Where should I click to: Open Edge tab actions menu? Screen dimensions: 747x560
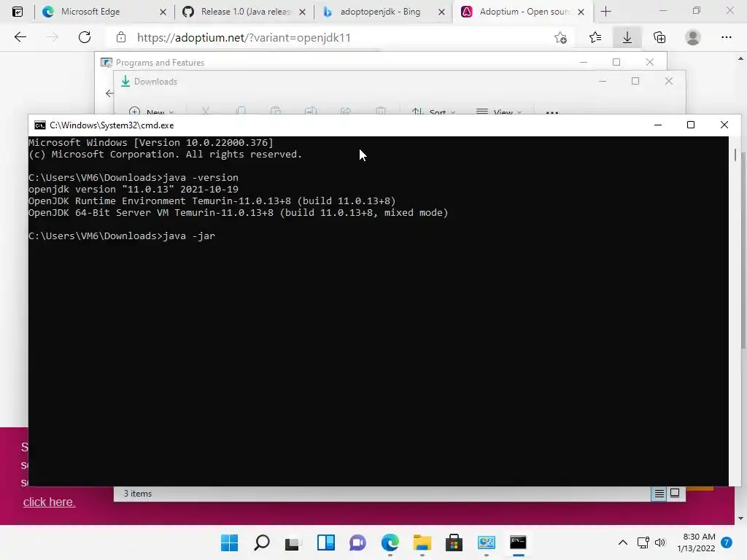(x=18, y=12)
